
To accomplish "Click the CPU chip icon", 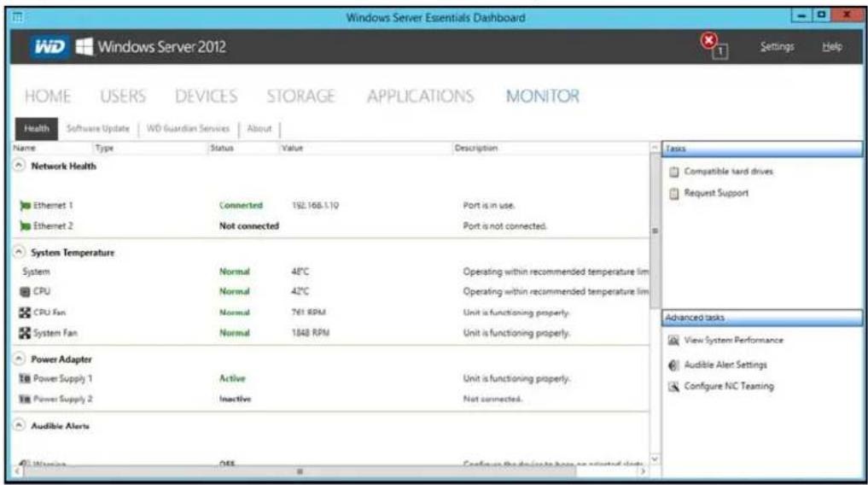I will (25, 292).
